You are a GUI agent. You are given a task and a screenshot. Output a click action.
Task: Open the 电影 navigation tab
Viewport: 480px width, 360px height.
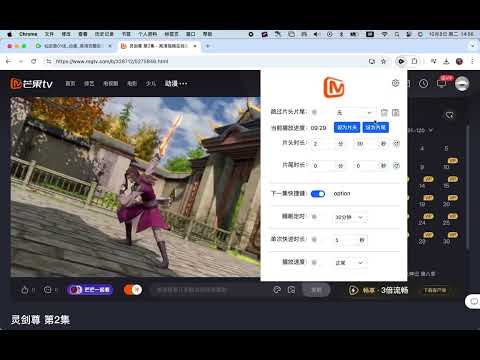click(x=132, y=83)
